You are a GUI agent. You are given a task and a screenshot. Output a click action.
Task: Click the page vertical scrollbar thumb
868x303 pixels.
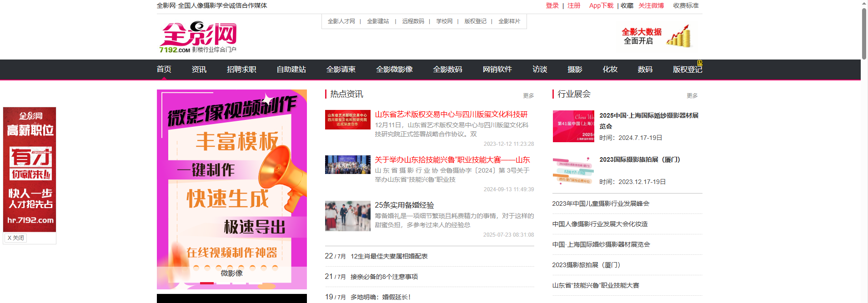pos(864,34)
